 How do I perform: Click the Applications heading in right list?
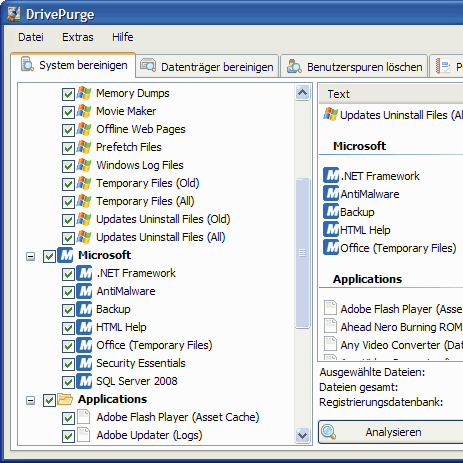tap(367, 279)
